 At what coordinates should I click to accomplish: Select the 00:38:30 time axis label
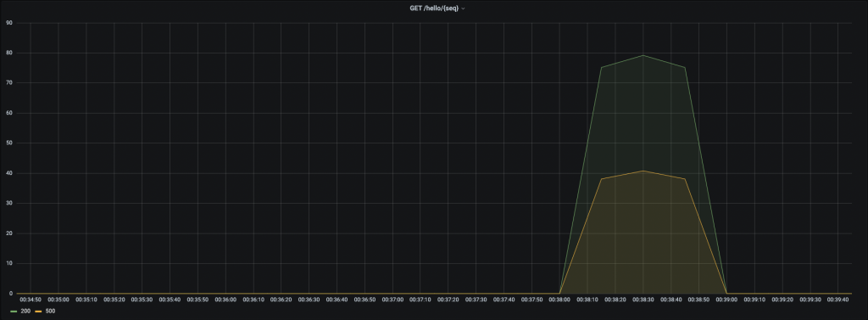click(643, 300)
